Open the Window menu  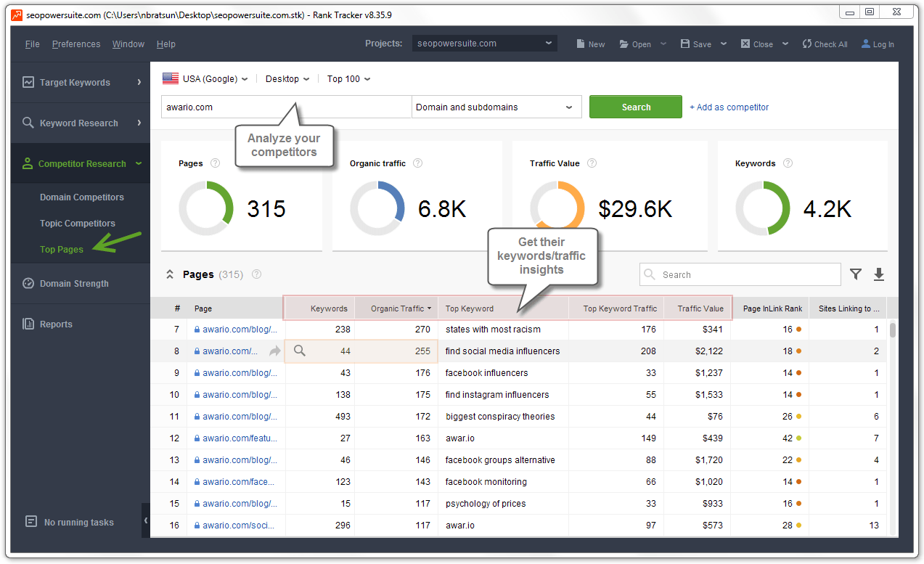click(128, 44)
